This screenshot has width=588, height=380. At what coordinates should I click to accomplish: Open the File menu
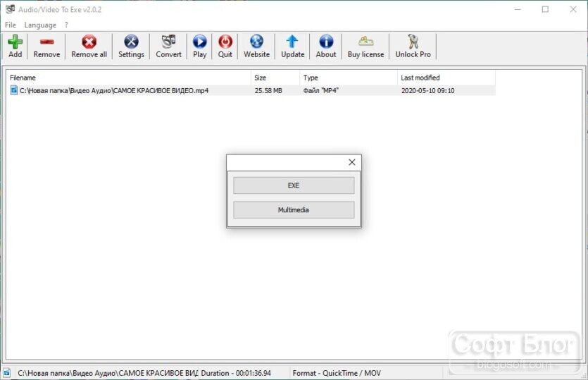[x=11, y=25]
